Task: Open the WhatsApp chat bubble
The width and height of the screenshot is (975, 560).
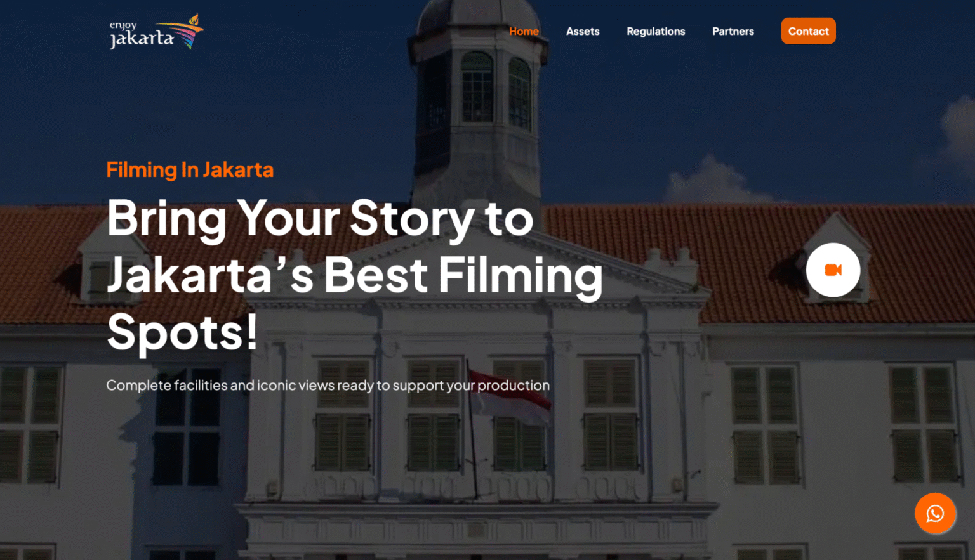Action: tap(934, 513)
